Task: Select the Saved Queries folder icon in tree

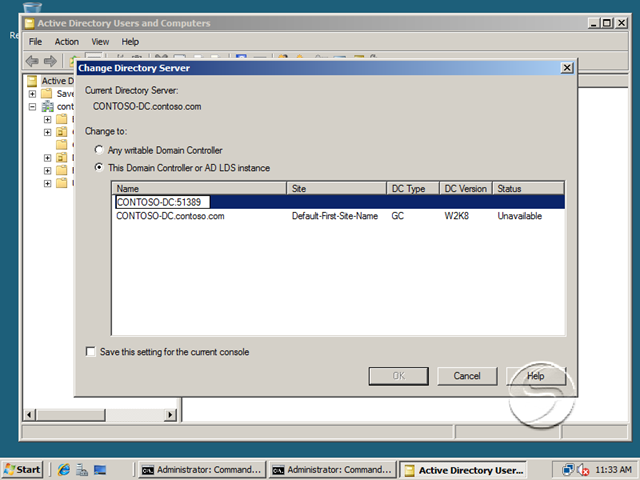Action: (x=47, y=94)
